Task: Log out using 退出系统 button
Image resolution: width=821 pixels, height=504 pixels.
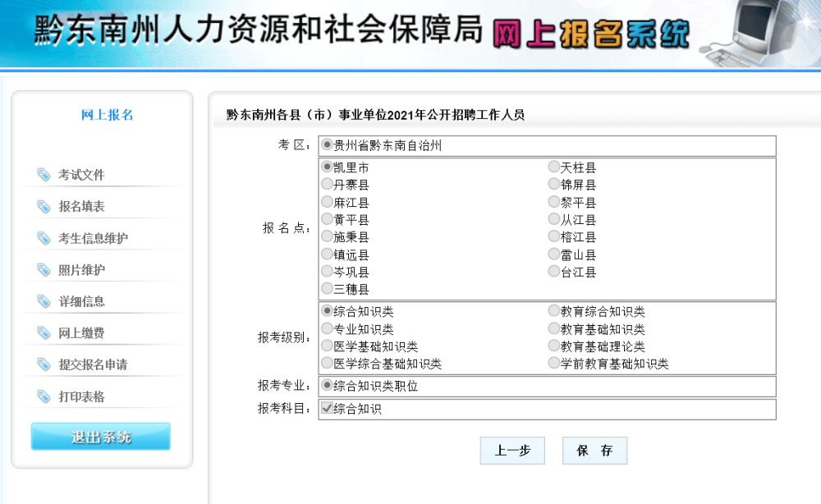Action: click(x=100, y=437)
